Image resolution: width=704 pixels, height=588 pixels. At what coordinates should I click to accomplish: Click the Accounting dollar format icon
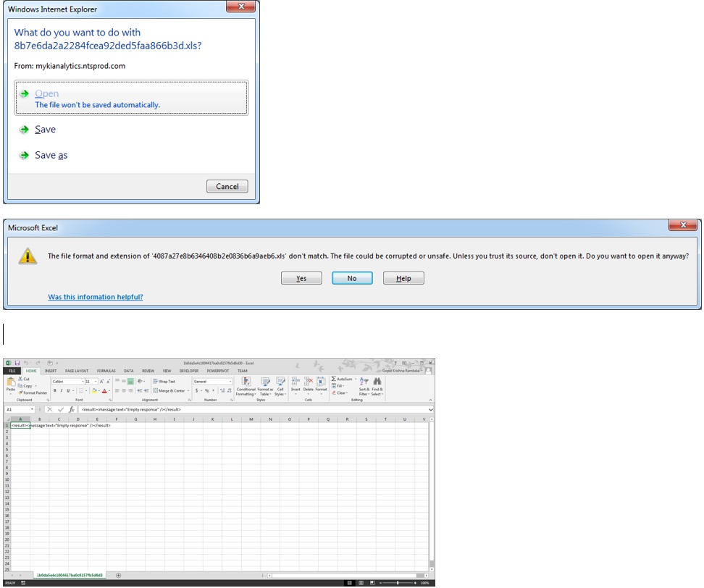pyautogui.click(x=197, y=390)
